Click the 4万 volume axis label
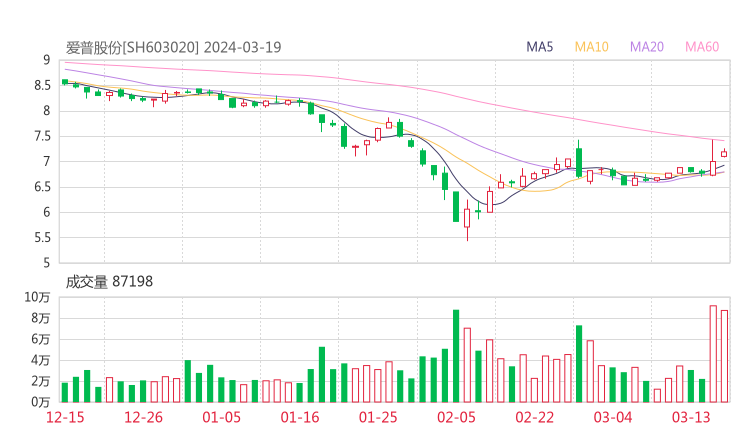The width and height of the screenshot is (740, 440). point(40,360)
